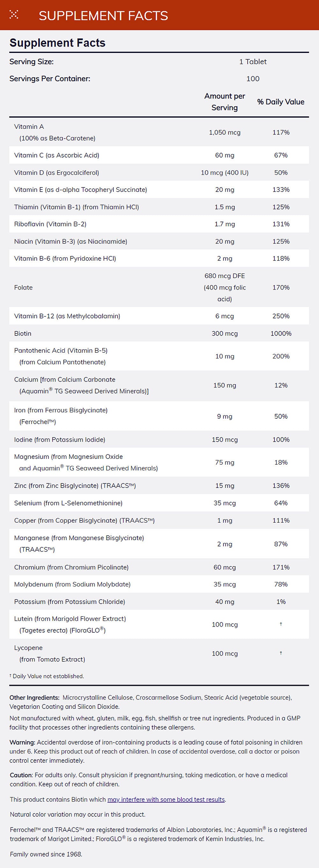Screen dimensions: 319x868
Task: Select the Other Ingredients label
Action: coord(34,697)
